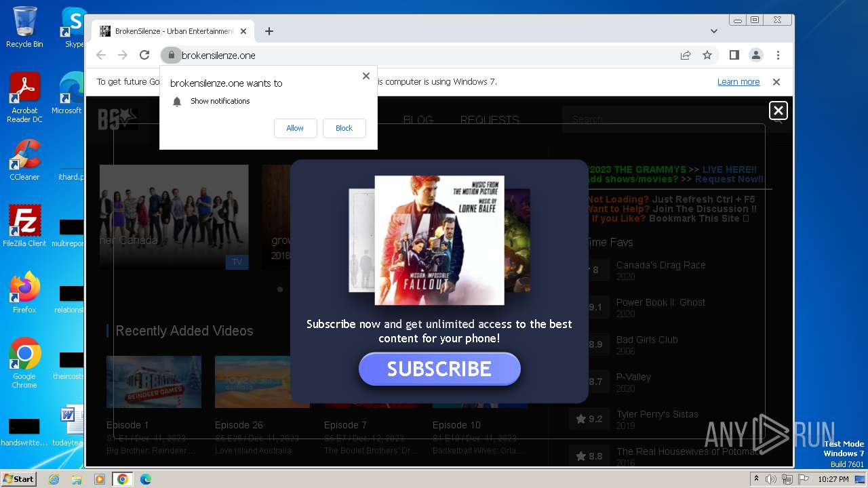Viewport: 868px width, 488px height.
Task: Dismiss the Windows 7 infobar
Action: click(776, 81)
